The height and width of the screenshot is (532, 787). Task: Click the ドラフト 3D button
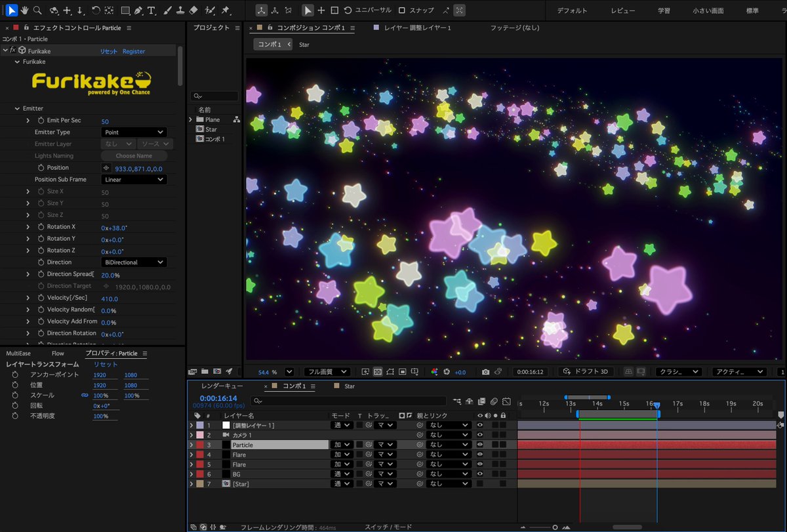coord(585,372)
